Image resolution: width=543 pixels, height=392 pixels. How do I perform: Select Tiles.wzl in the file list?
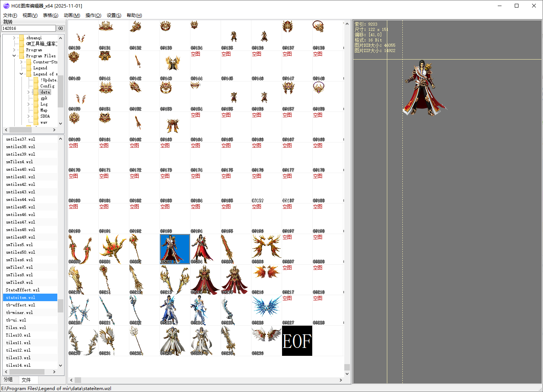pos(30,328)
